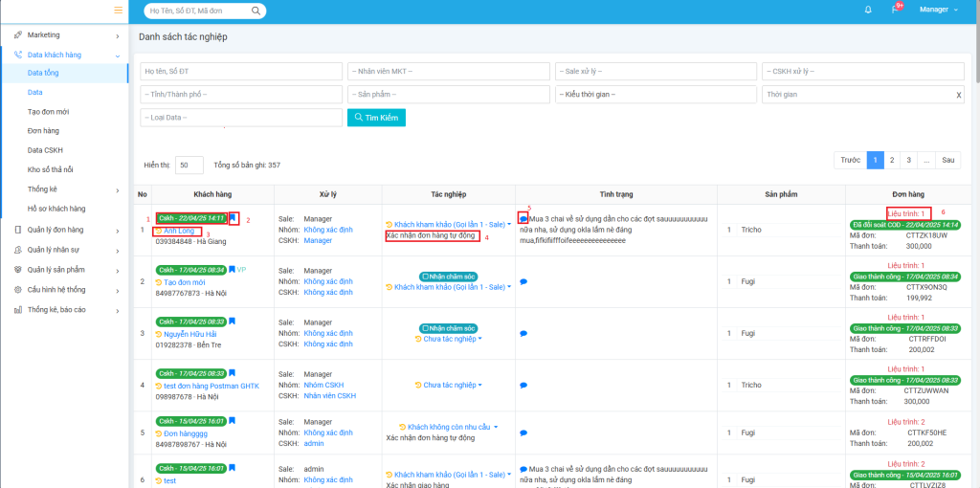Open the comment bubble in Nguyễn Hữu Hải row
980x488 pixels.
point(523,333)
